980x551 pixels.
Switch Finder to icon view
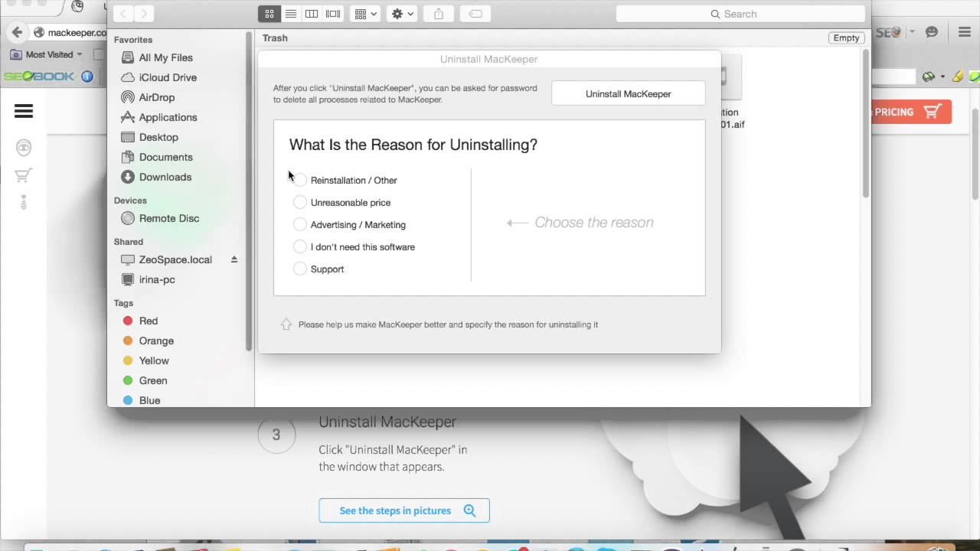point(269,14)
